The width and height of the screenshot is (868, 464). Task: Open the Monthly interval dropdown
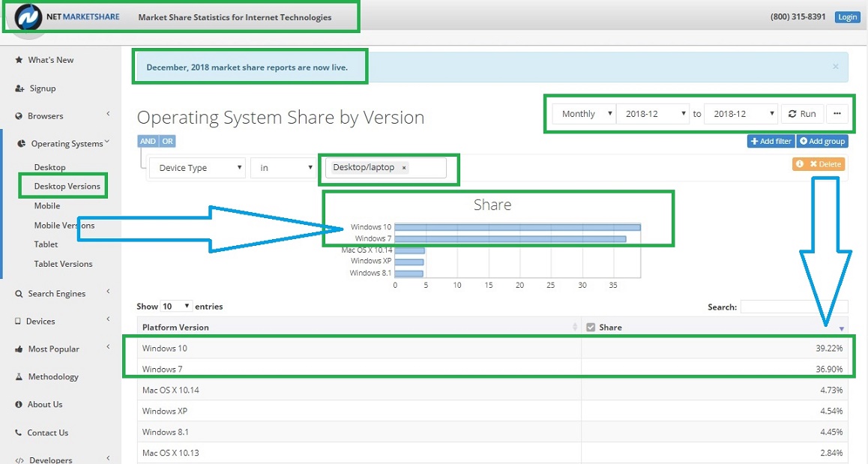pyautogui.click(x=585, y=113)
